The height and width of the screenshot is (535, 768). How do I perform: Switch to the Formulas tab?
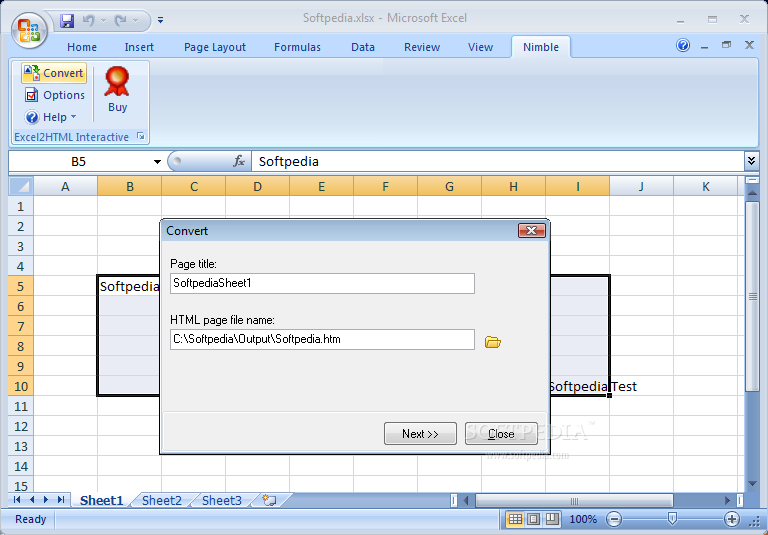(x=297, y=47)
